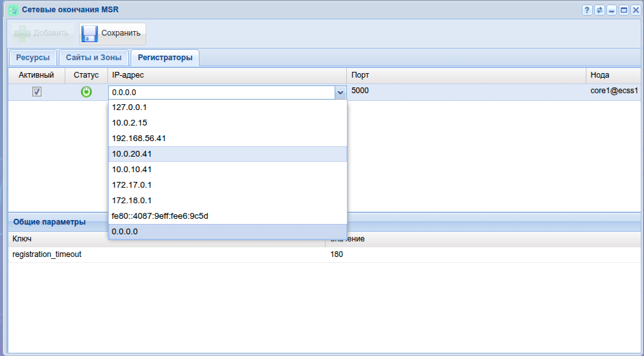The height and width of the screenshot is (356, 644).
Task: Choose 192.168.56.41 in the dropdown
Action: (228, 139)
